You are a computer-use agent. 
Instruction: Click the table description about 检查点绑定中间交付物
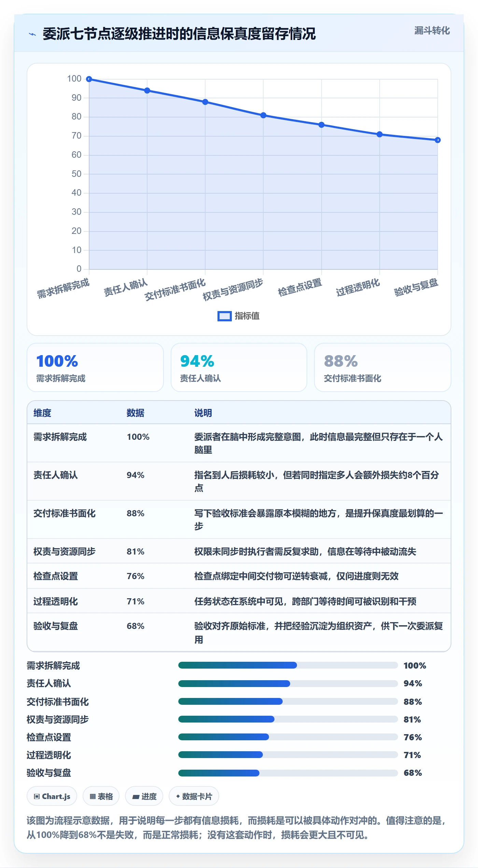click(x=296, y=576)
